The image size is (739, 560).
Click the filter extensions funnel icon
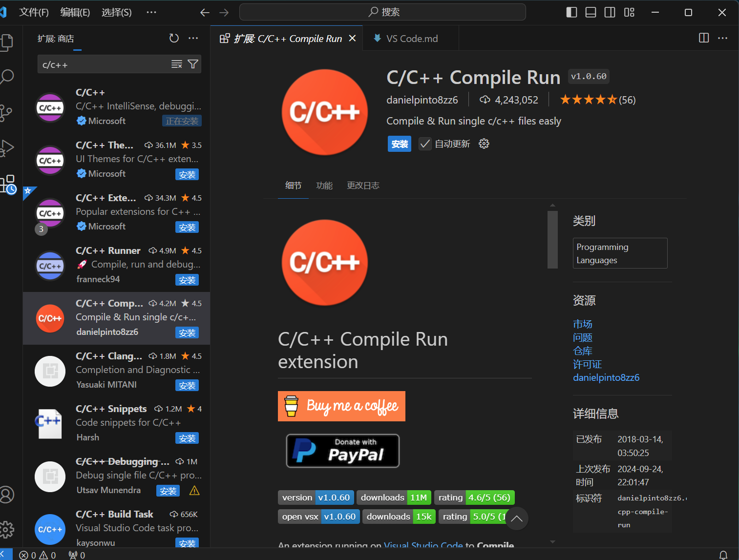coord(193,64)
